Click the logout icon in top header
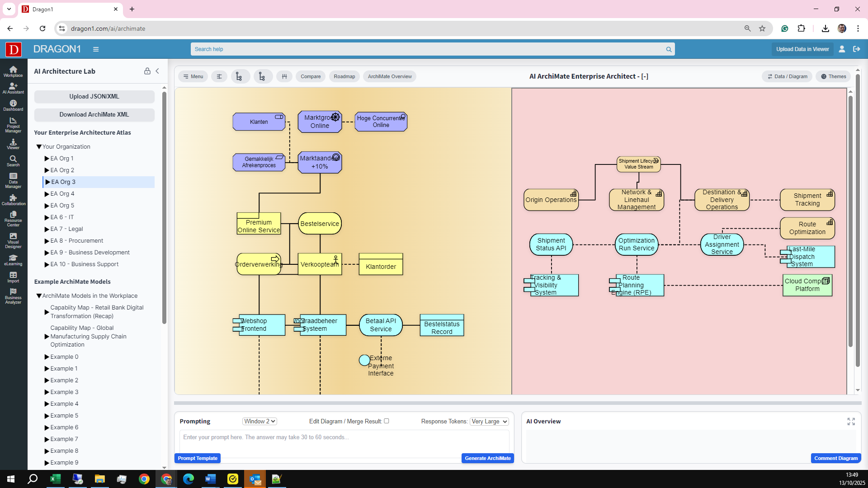The image size is (868, 488). pyautogui.click(x=856, y=49)
